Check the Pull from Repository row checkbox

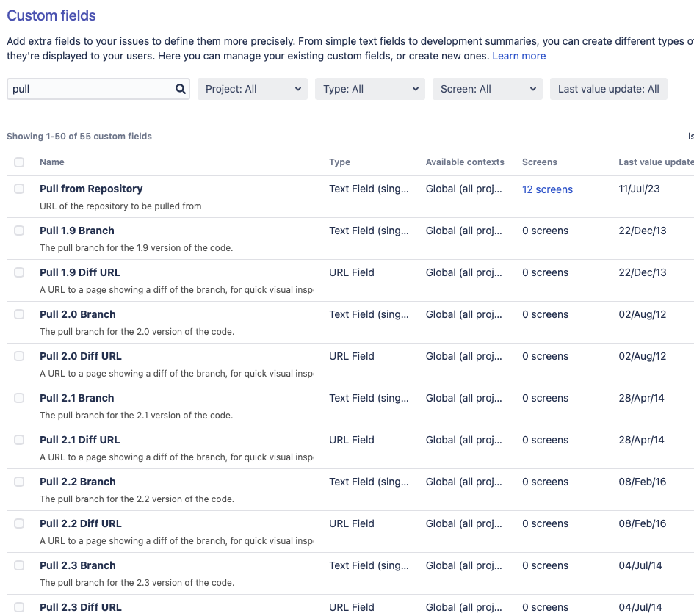[19, 189]
